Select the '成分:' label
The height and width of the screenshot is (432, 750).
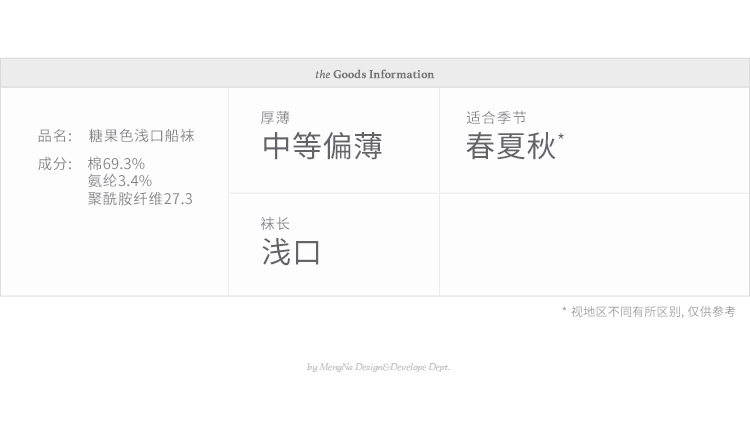pyautogui.click(x=55, y=164)
